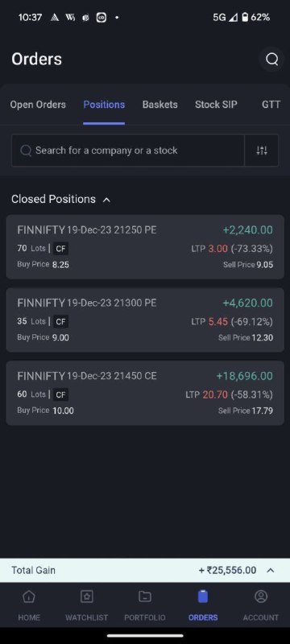Open the FINNIFTY 21250 PE position card

click(x=145, y=247)
